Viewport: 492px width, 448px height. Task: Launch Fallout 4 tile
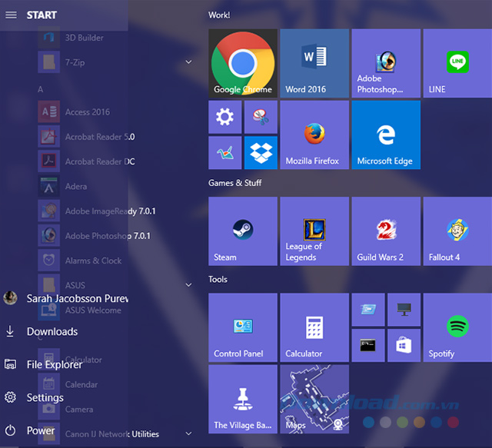[x=457, y=231]
